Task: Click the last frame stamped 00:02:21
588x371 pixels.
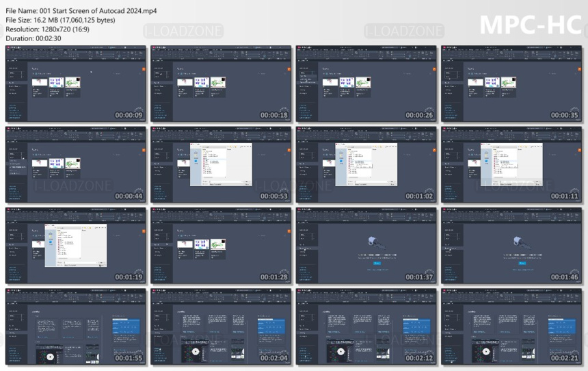Action: 512,327
